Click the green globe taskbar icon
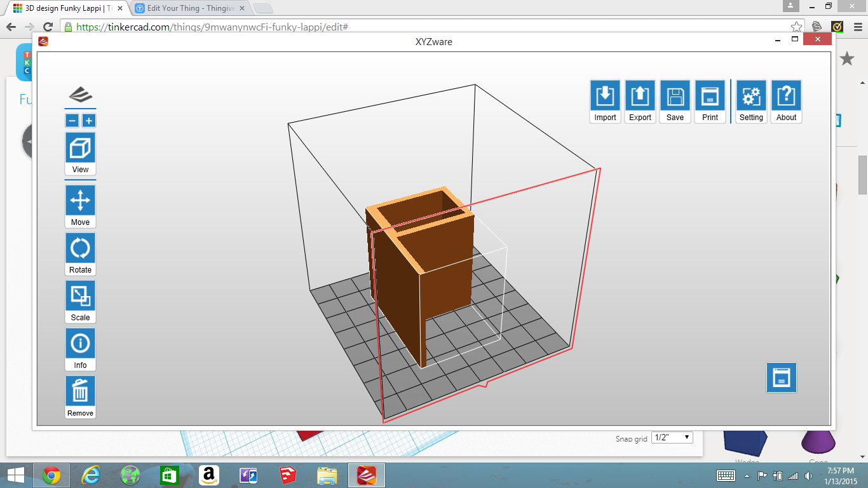 coord(130,475)
